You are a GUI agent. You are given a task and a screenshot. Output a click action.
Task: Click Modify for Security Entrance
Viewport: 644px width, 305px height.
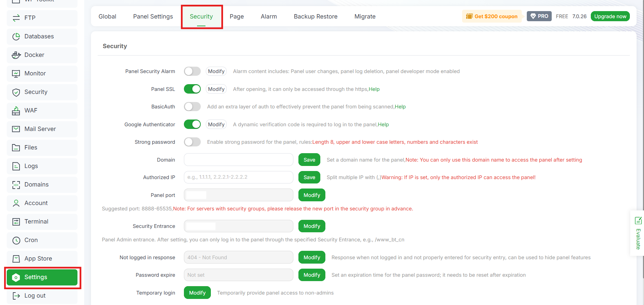[312, 226]
